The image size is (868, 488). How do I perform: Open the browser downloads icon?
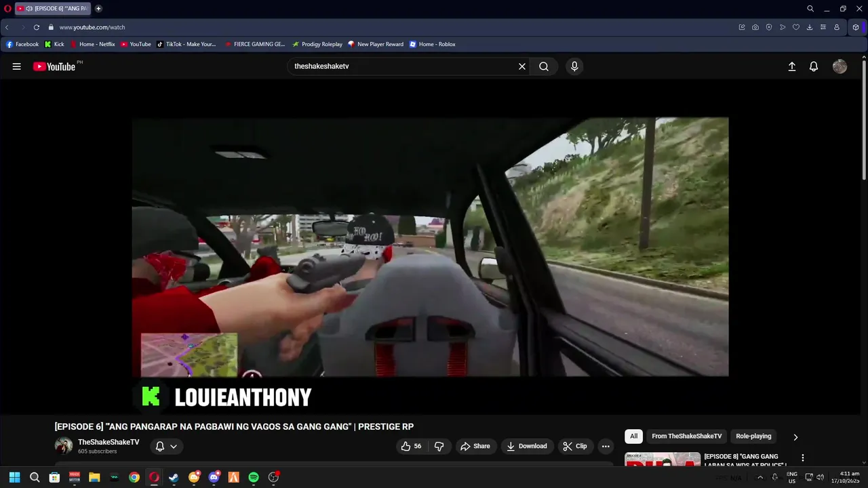810,27
